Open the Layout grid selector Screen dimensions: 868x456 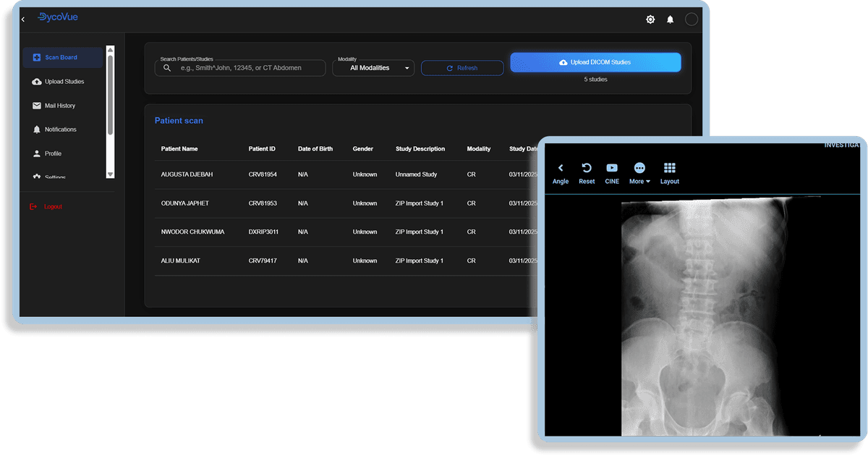tap(669, 172)
